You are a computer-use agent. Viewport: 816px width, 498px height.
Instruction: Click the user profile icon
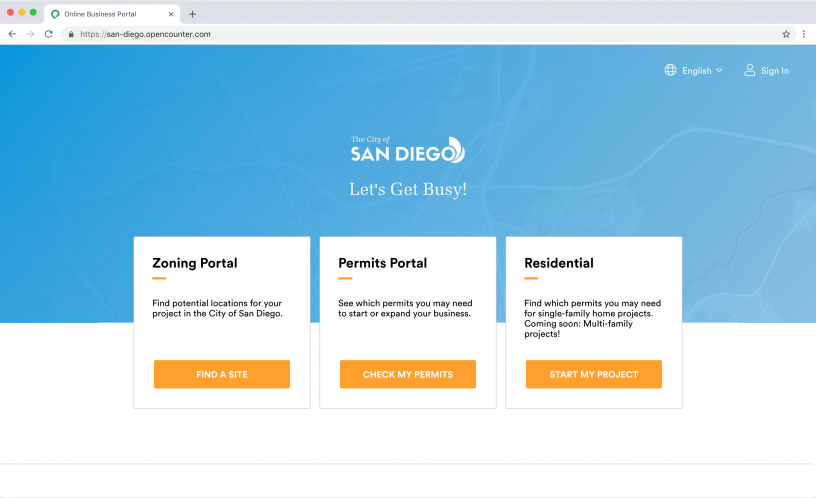[x=749, y=70]
